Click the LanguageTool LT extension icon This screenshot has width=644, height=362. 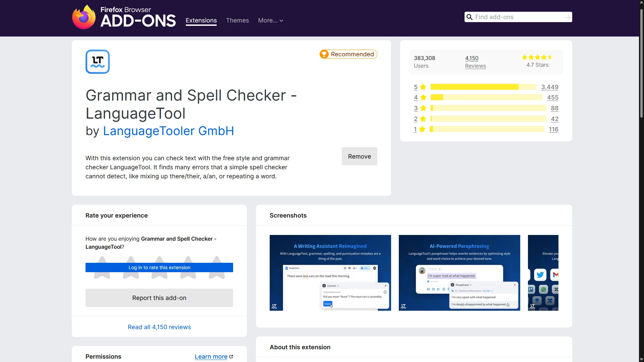pyautogui.click(x=98, y=62)
